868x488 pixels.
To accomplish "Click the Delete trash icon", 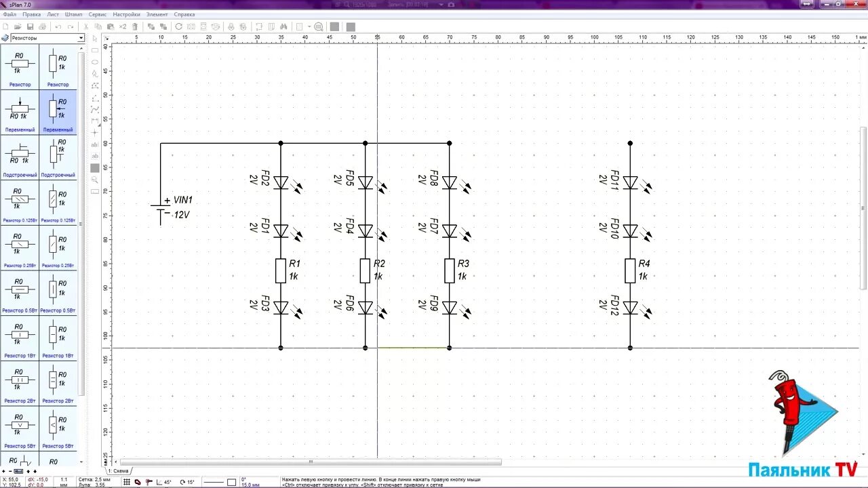I will coord(135,26).
